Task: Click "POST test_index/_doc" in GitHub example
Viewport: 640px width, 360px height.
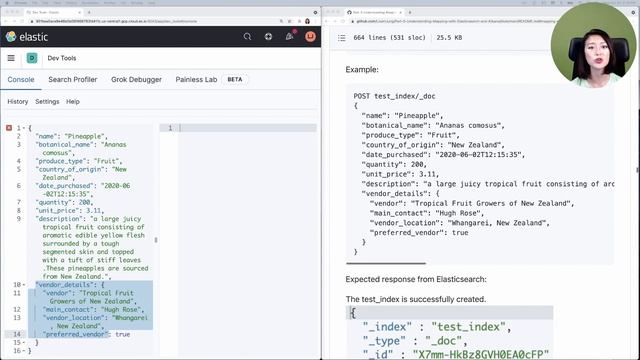Action: pos(394,96)
